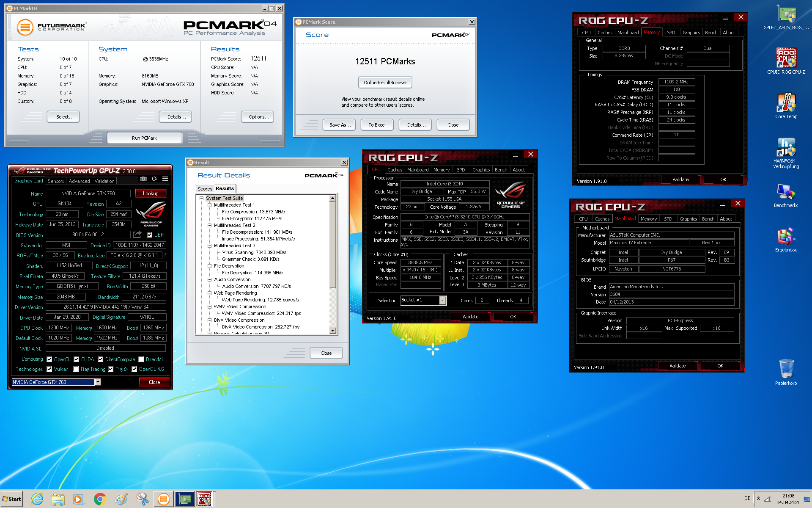Viewport: 812px width, 508px height.
Task: Open Caches tab in CPU-Z processor window
Action: [395, 170]
